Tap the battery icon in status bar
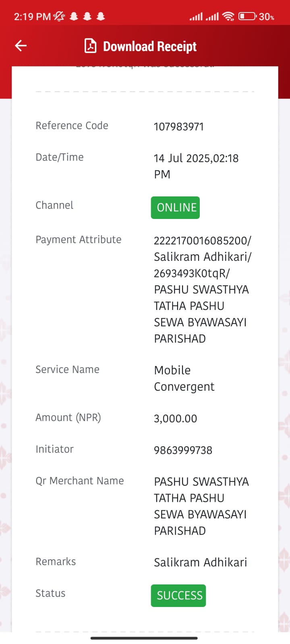The height and width of the screenshot is (644, 290). pos(247,17)
